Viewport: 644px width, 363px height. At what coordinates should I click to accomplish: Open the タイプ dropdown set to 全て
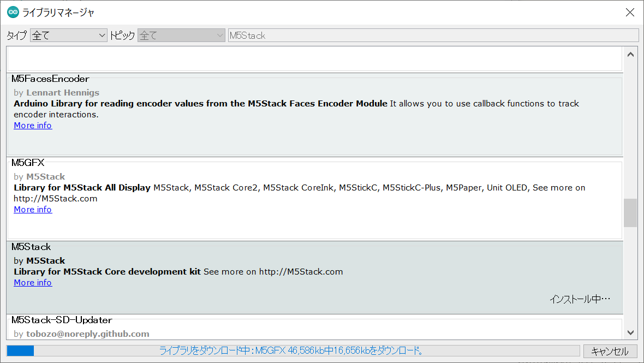69,35
